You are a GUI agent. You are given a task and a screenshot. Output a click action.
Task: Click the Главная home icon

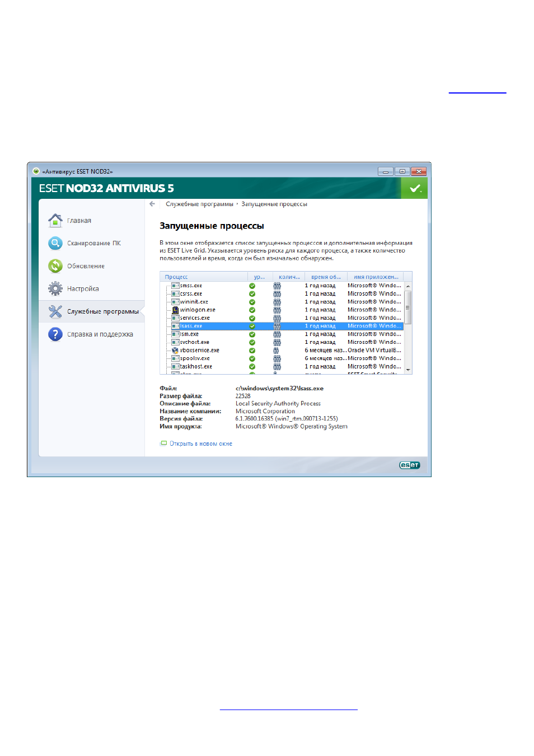[x=55, y=221]
